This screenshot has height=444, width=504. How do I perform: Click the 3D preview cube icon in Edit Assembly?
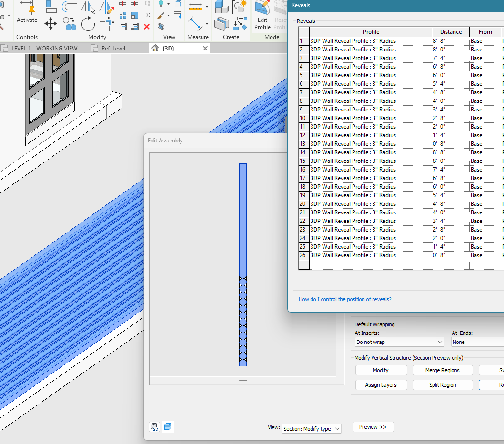(x=168, y=427)
